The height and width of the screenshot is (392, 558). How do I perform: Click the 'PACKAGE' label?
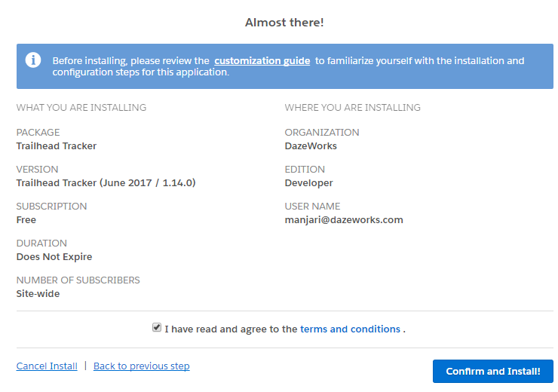click(38, 133)
